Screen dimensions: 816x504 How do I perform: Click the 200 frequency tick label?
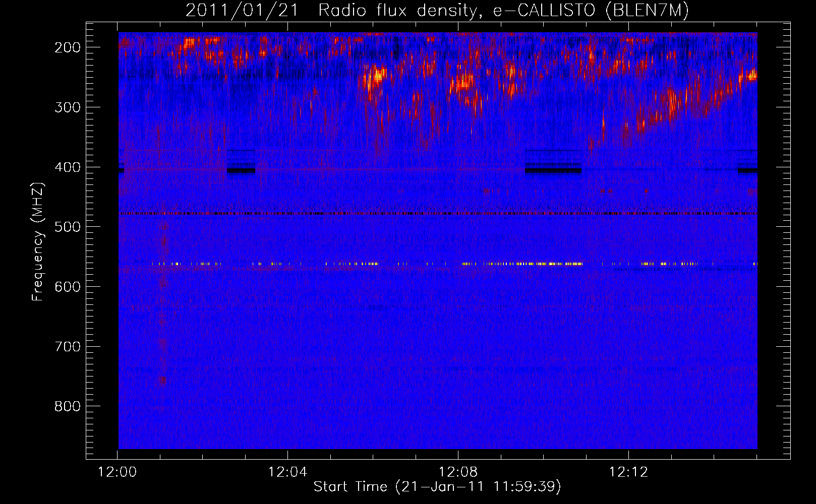tap(68, 47)
